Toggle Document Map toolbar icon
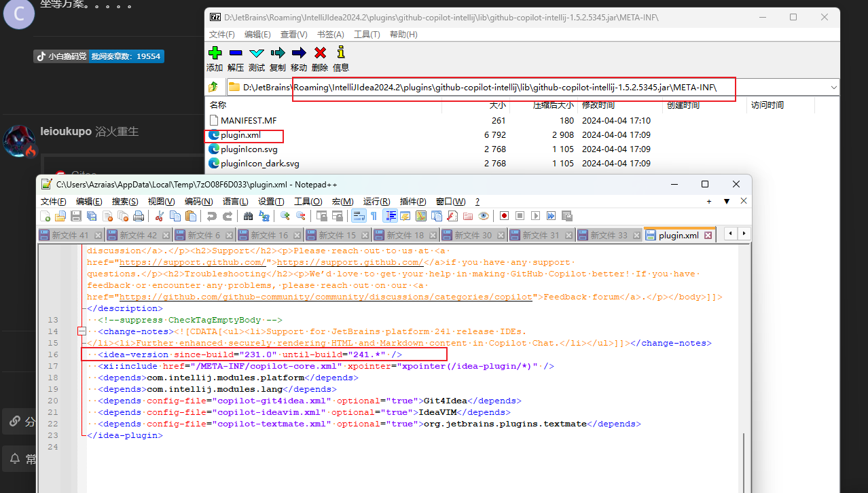 [421, 216]
